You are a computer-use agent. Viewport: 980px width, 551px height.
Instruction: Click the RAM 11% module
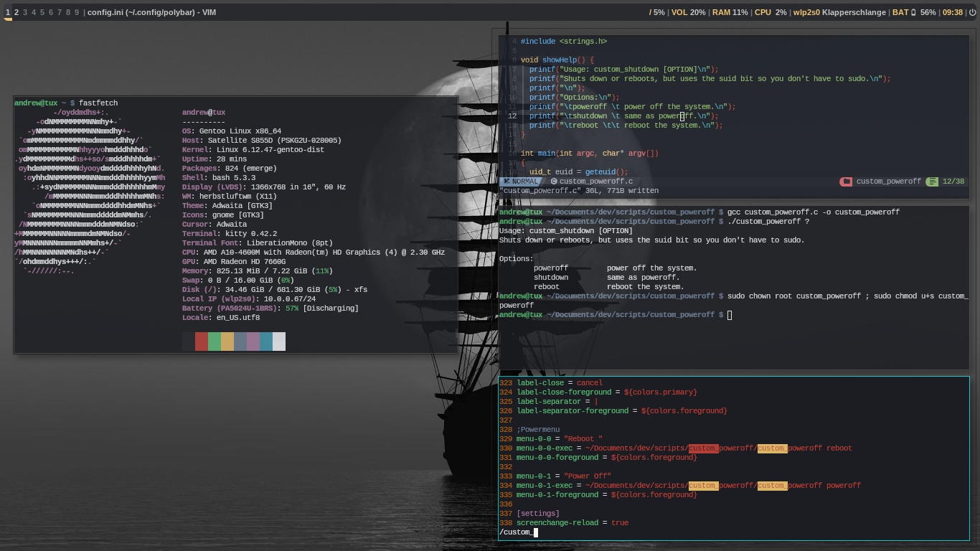pos(730,12)
